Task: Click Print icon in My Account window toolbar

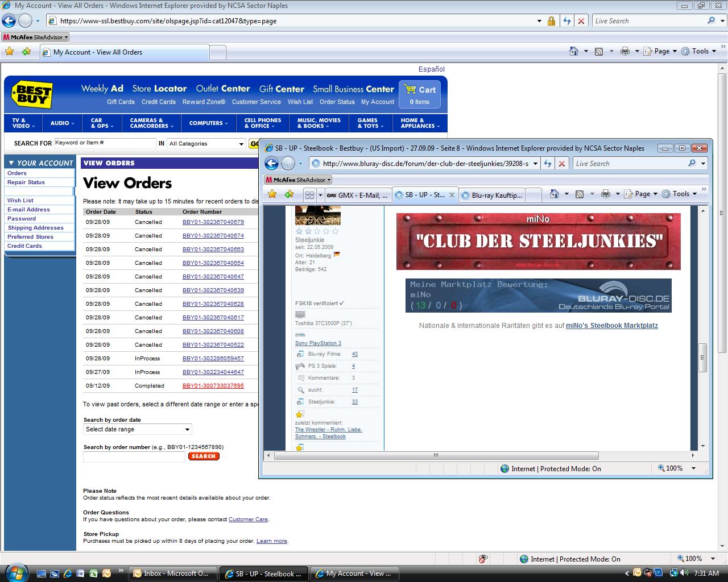Action: [624, 51]
